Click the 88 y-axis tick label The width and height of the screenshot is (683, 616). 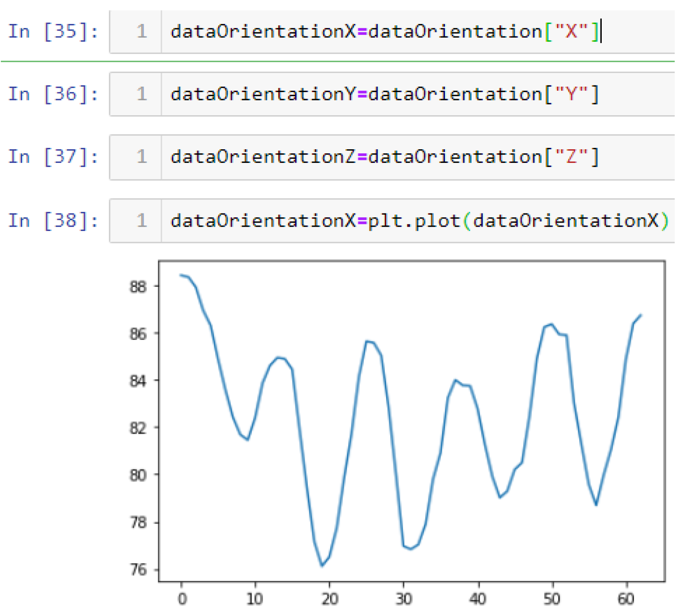tap(138, 286)
